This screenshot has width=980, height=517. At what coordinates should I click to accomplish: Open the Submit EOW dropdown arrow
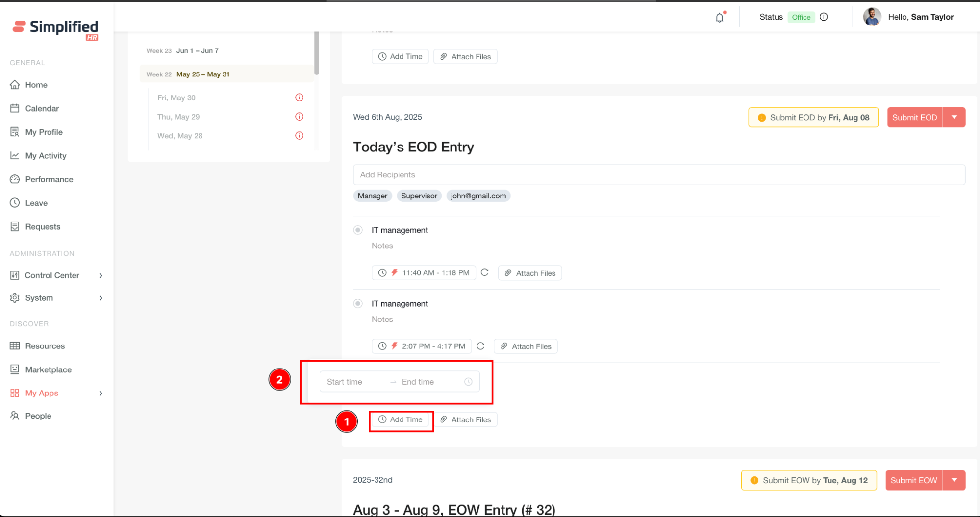(x=954, y=480)
